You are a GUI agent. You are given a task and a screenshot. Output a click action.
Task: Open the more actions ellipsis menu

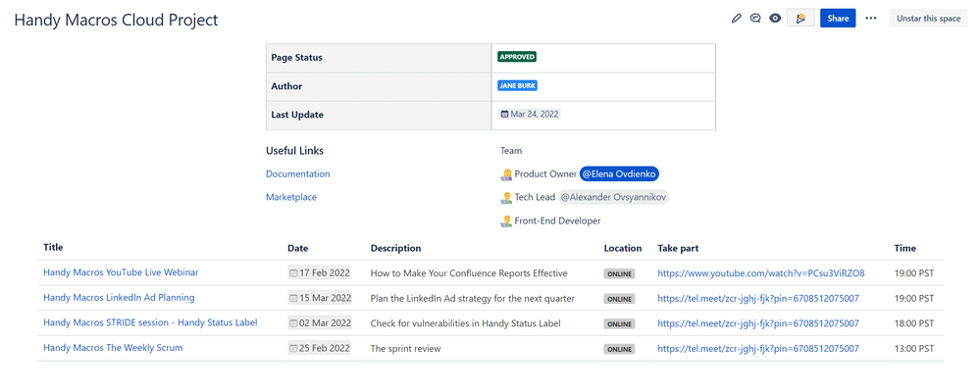coord(871,18)
